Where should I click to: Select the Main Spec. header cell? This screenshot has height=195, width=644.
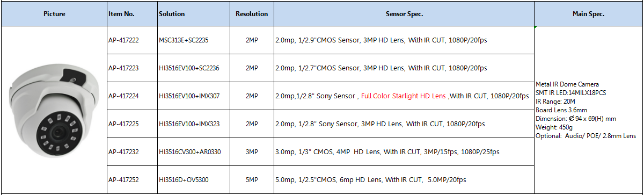click(589, 14)
